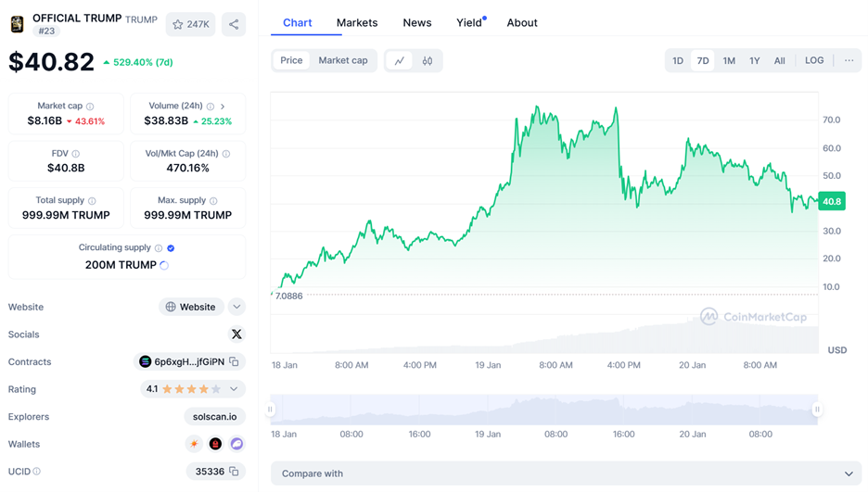Open the share icon button
Viewport: 868px width, 492px height.
[x=234, y=24]
